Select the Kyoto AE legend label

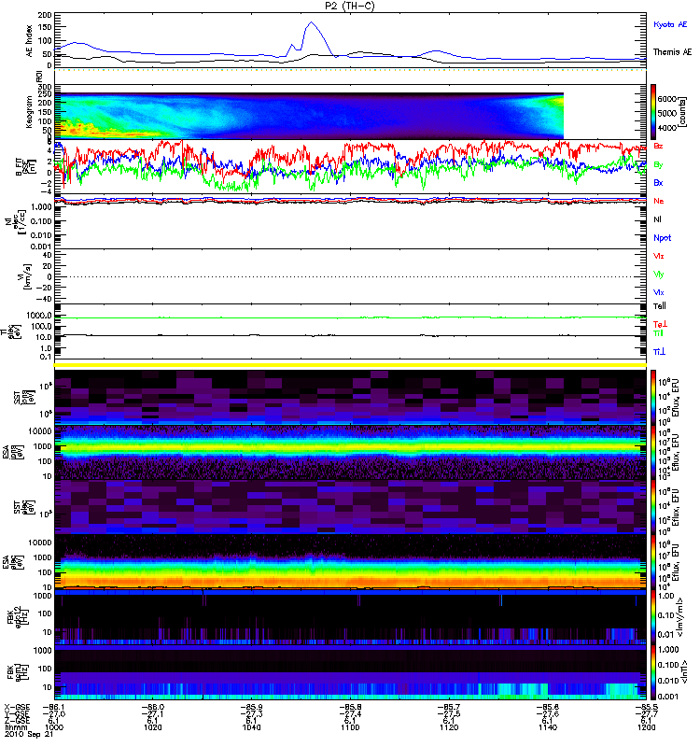click(670, 24)
